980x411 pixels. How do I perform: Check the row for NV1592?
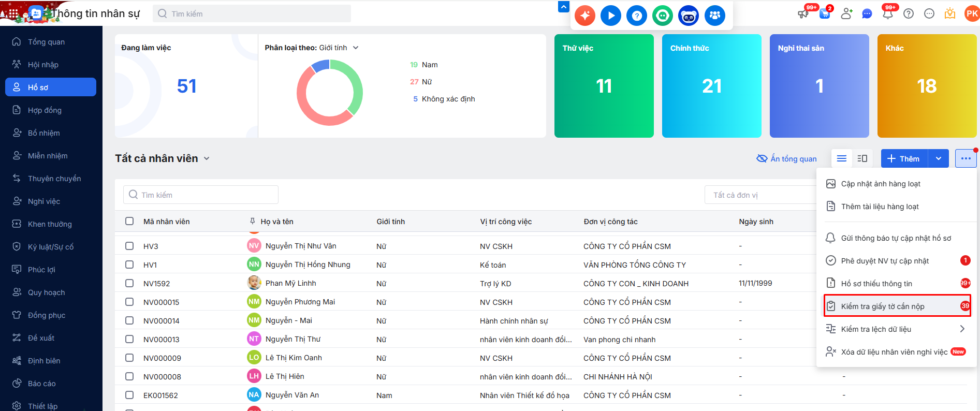129,283
